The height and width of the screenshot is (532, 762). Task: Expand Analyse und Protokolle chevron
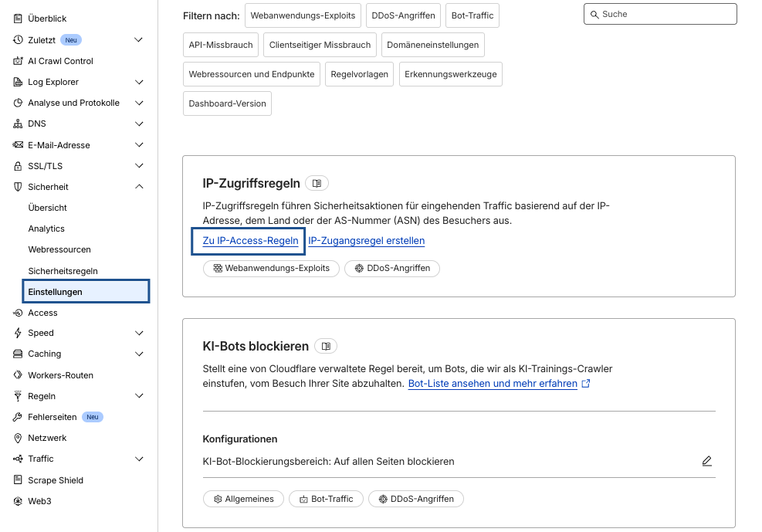139,103
